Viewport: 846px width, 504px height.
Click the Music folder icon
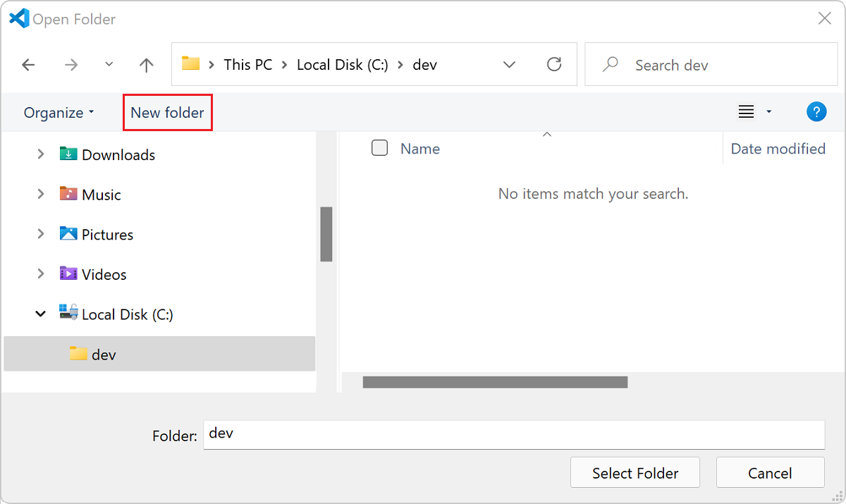[x=68, y=194]
